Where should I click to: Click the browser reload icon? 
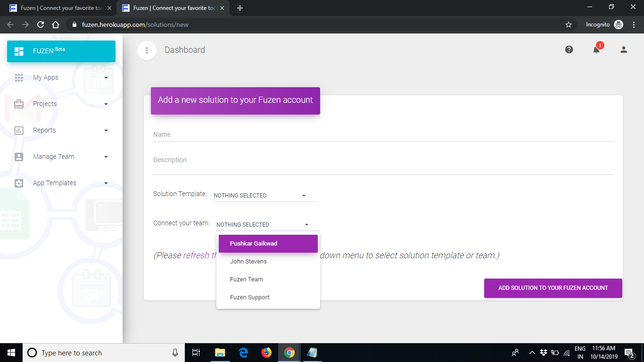click(41, 25)
